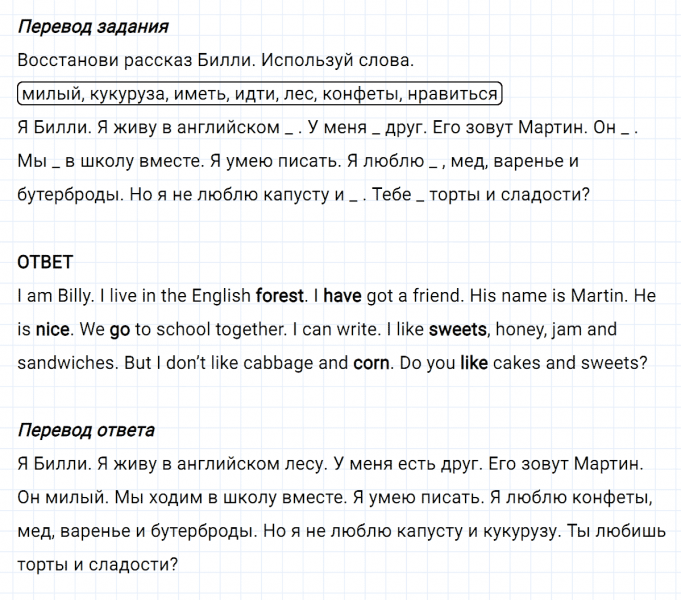Select the bold word "nice"
The image size is (681, 600).
point(53,329)
